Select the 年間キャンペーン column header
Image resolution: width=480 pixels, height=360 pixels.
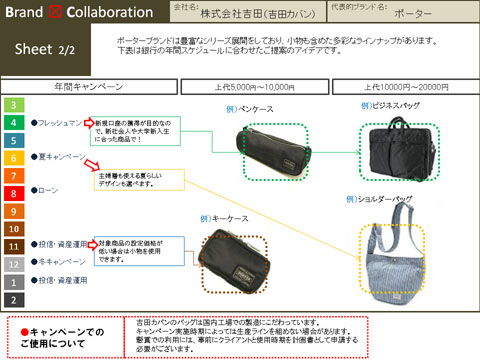coord(89,87)
